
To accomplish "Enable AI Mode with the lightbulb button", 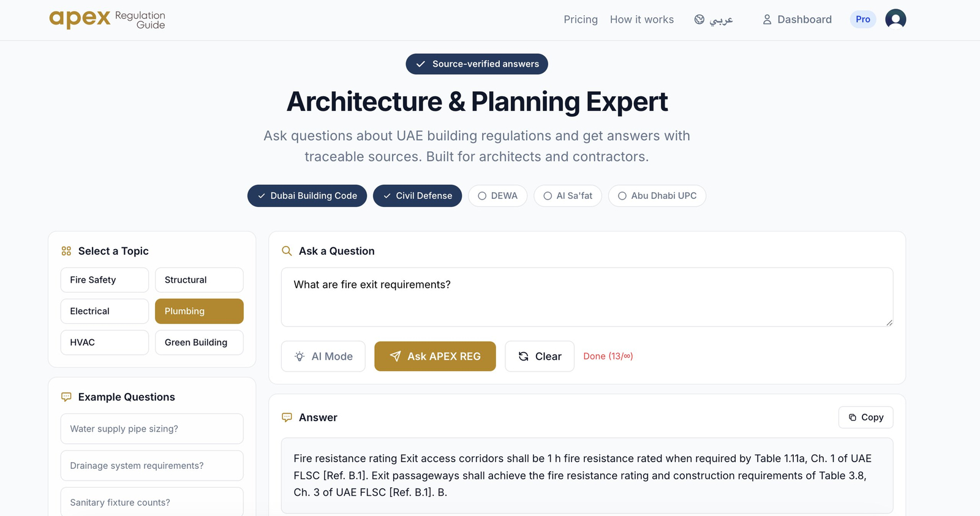I will tap(323, 356).
